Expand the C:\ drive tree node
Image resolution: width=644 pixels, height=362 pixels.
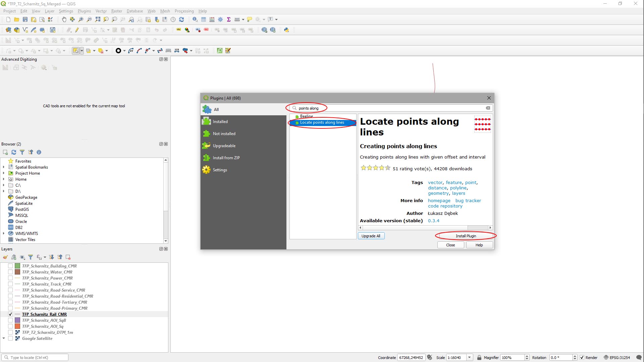click(4, 185)
